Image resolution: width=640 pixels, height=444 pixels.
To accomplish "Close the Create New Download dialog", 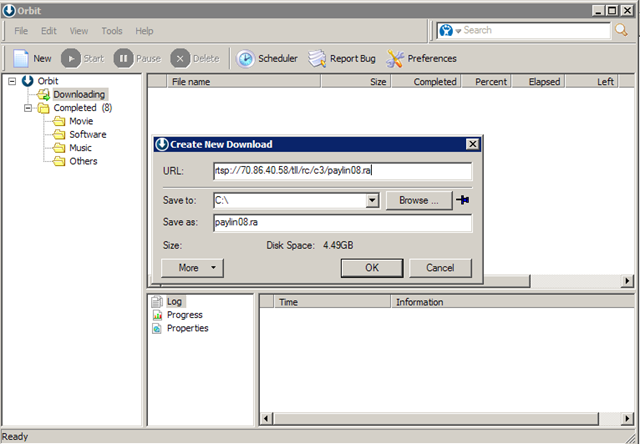I will tap(472, 144).
